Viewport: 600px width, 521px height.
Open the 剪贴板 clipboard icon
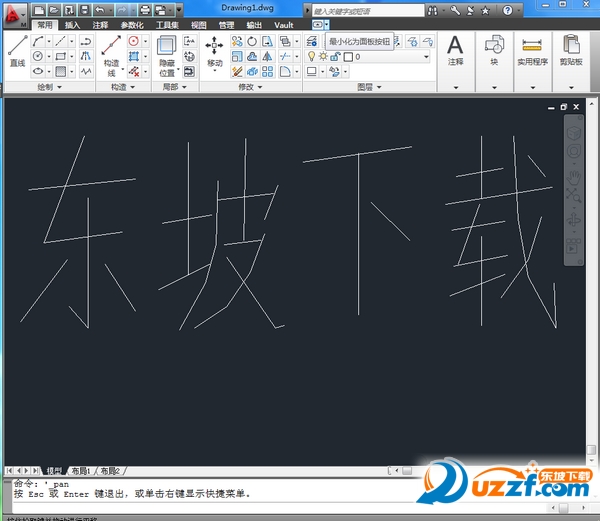[572, 46]
